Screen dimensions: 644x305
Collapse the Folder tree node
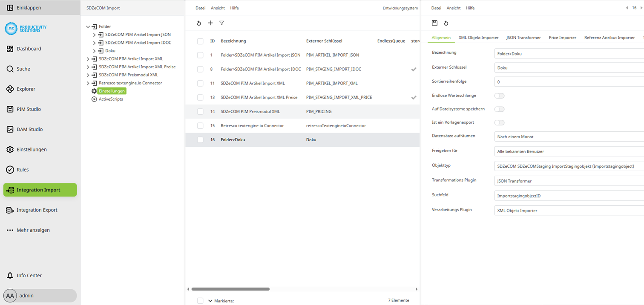(x=88, y=26)
